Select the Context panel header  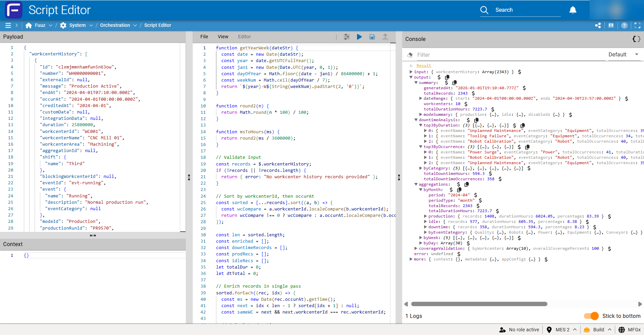click(93, 244)
